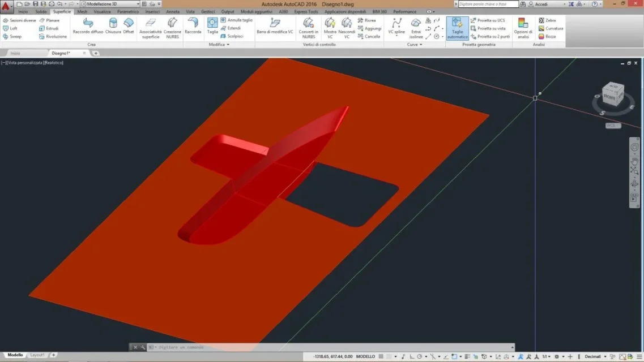The image size is (644, 362).
Task: Click Converti in NURBS
Action: (309, 28)
